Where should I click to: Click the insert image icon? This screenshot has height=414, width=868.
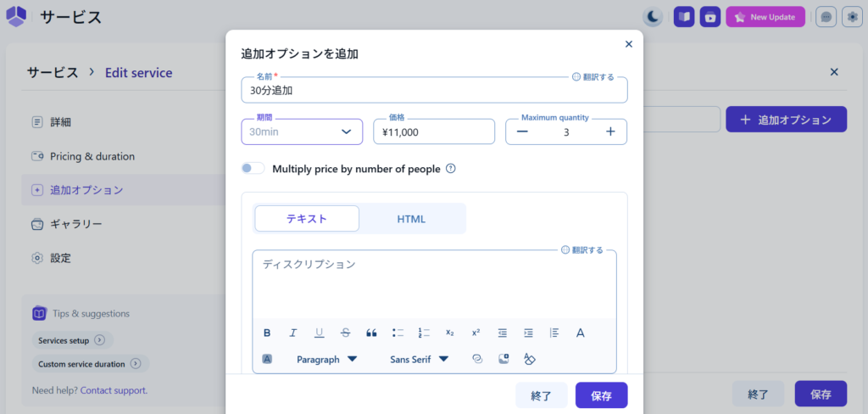(x=504, y=359)
